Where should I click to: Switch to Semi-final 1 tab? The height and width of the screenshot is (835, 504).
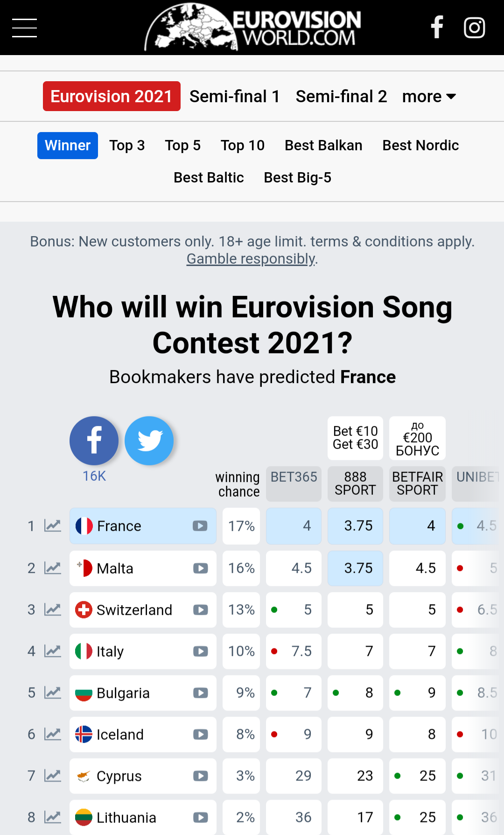234,97
